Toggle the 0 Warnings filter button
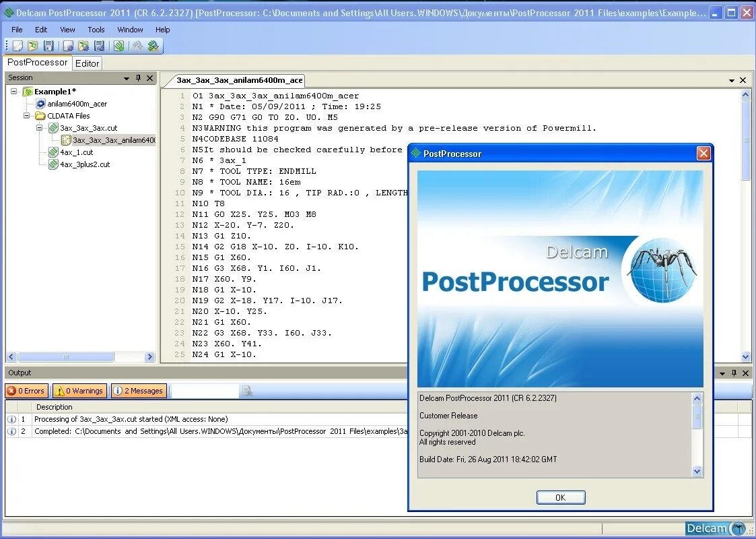 point(79,391)
